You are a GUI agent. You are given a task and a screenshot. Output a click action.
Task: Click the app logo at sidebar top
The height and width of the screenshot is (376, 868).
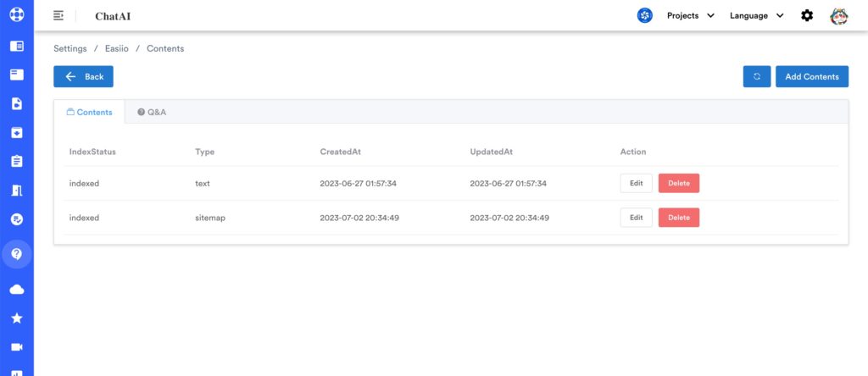17,14
